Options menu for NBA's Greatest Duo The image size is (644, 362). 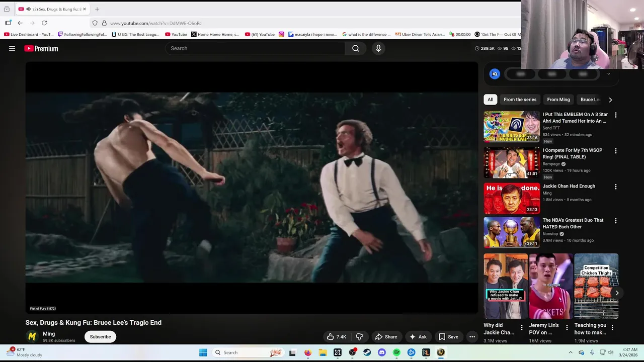(615, 221)
